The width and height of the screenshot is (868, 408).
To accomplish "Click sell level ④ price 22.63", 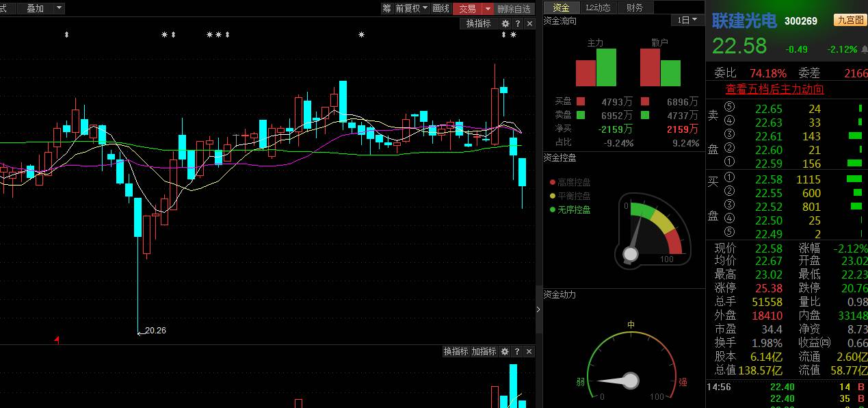I will (768, 123).
